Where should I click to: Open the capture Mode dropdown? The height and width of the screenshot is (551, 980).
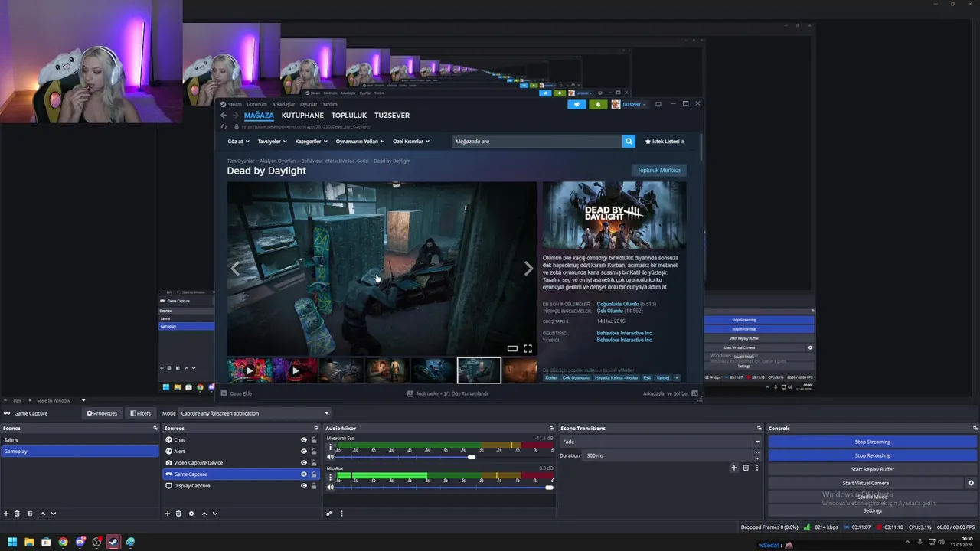coord(254,413)
